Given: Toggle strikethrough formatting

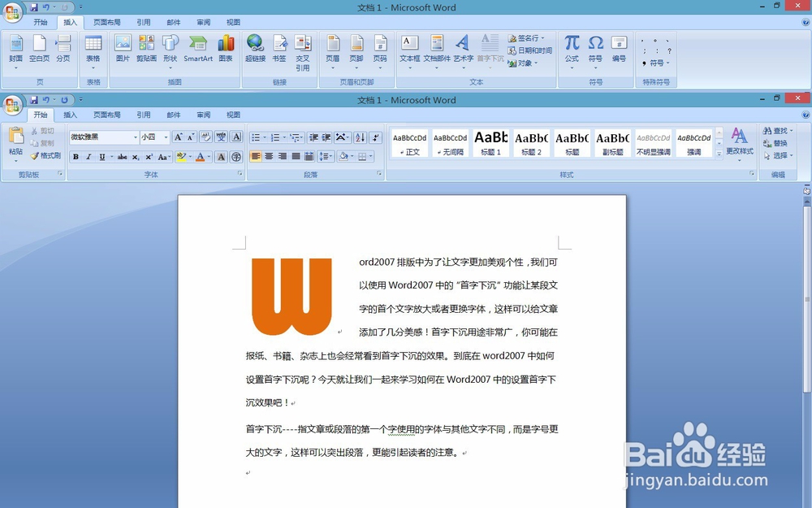Looking at the screenshot, I should tap(123, 157).
